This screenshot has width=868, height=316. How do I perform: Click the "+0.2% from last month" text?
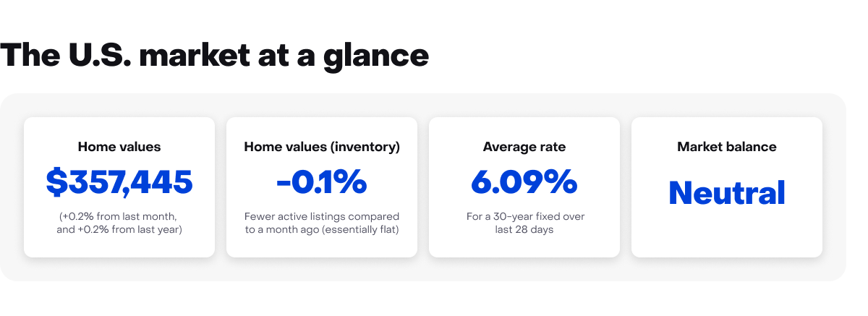point(119,217)
